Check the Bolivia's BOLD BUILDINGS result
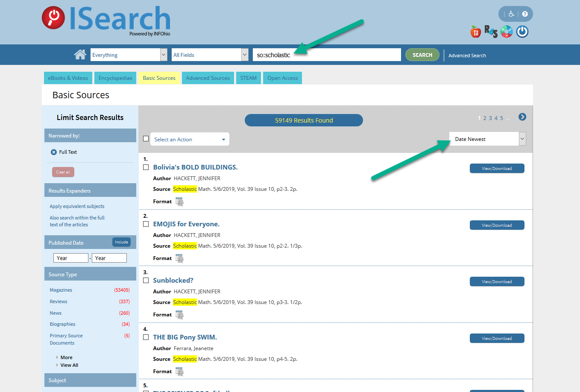This screenshot has width=580, height=392. coord(146,167)
